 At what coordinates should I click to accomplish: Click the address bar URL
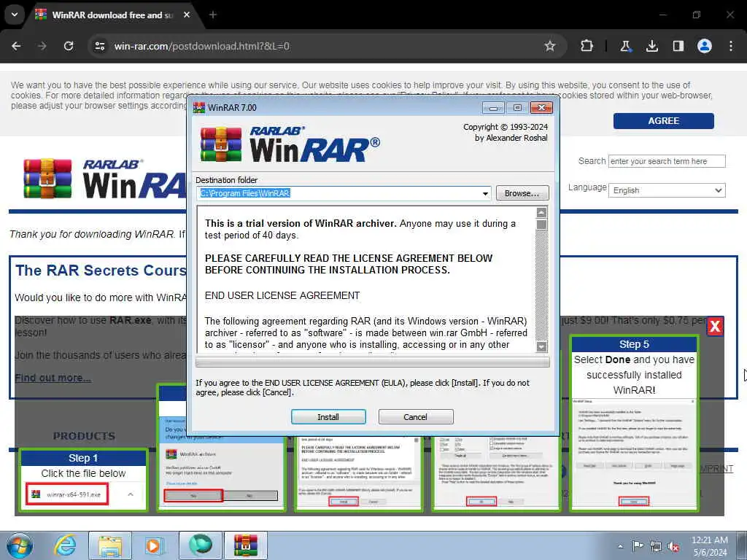pyautogui.click(x=201, y=46)
